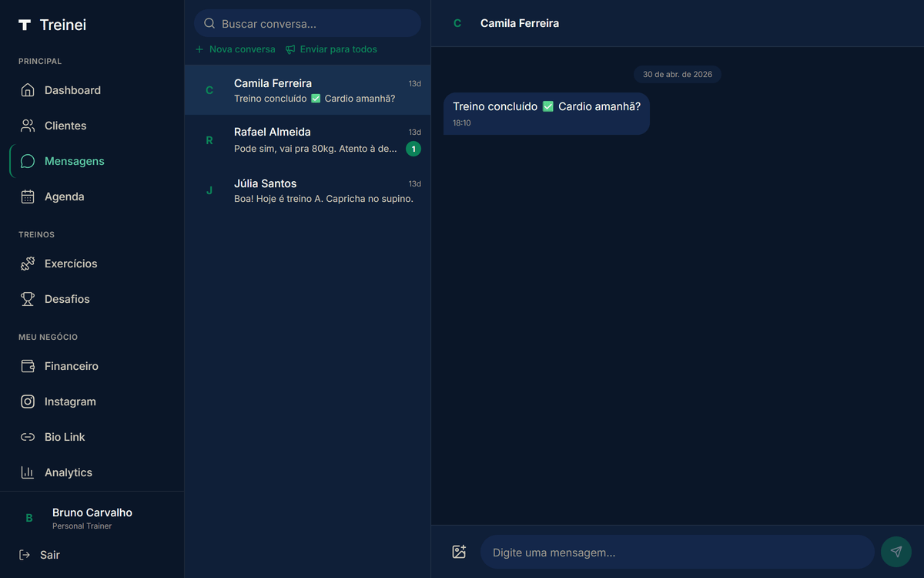924x578 pixels.
Task: Click Júlia Santos's avatar J
Action: (x=209, y=190)
